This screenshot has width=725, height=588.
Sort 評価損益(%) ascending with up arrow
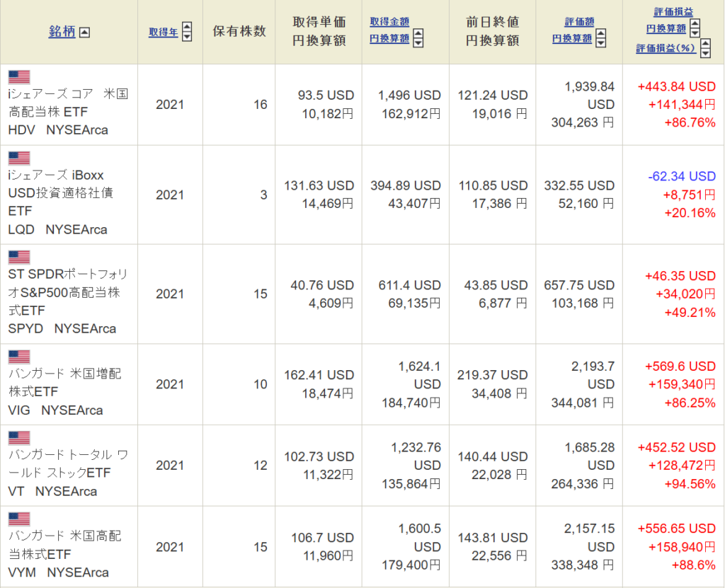click(705, 44)
